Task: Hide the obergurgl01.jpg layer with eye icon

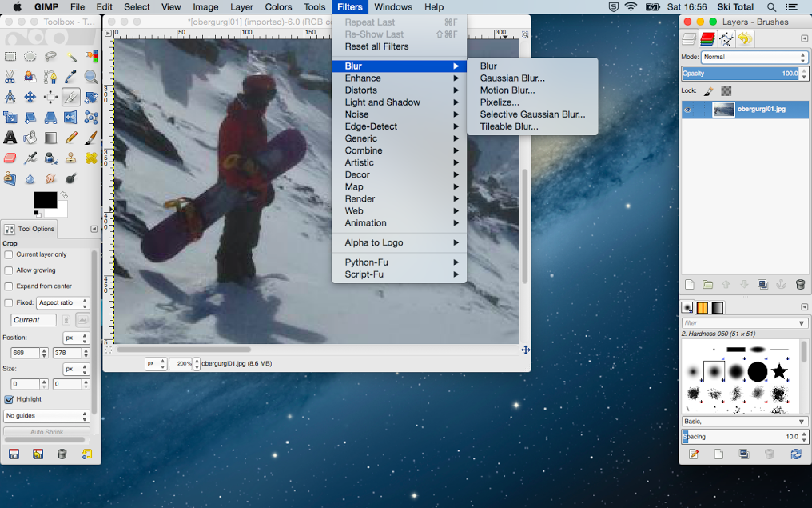Action: (x=687, y=110)
